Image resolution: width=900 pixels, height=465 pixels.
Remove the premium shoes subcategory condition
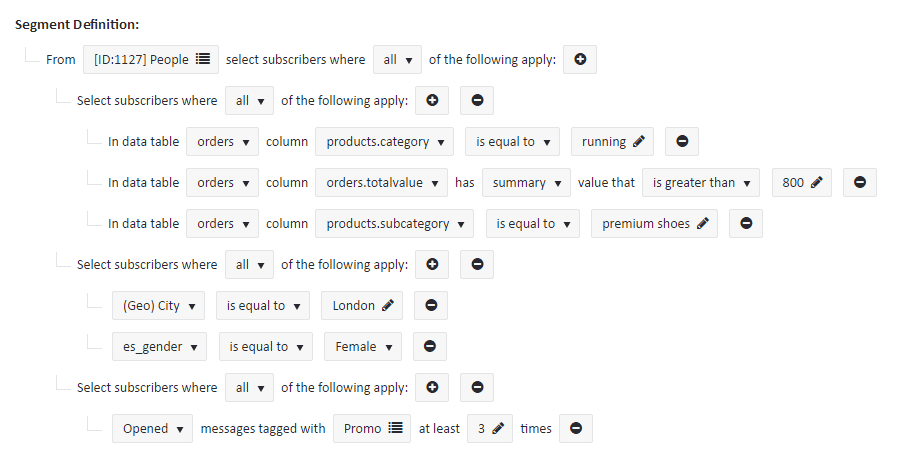click(746, 224)
